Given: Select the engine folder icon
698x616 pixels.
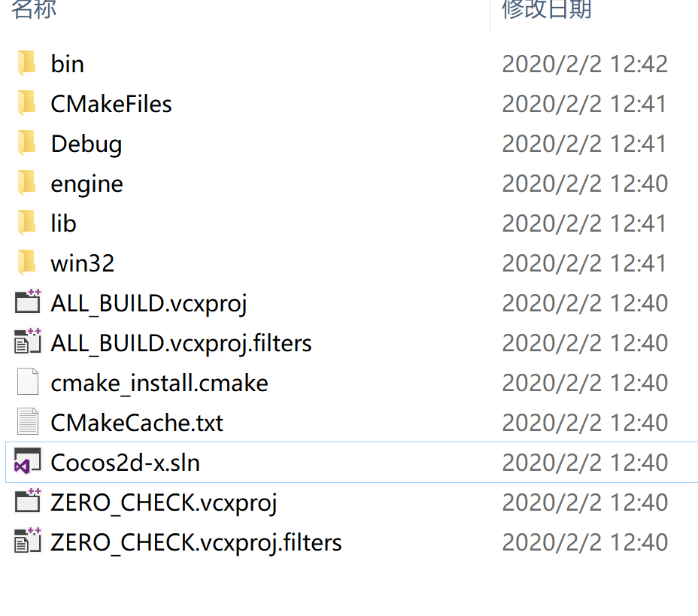Looking at the screenshot, I should click(x=27, y=183).
